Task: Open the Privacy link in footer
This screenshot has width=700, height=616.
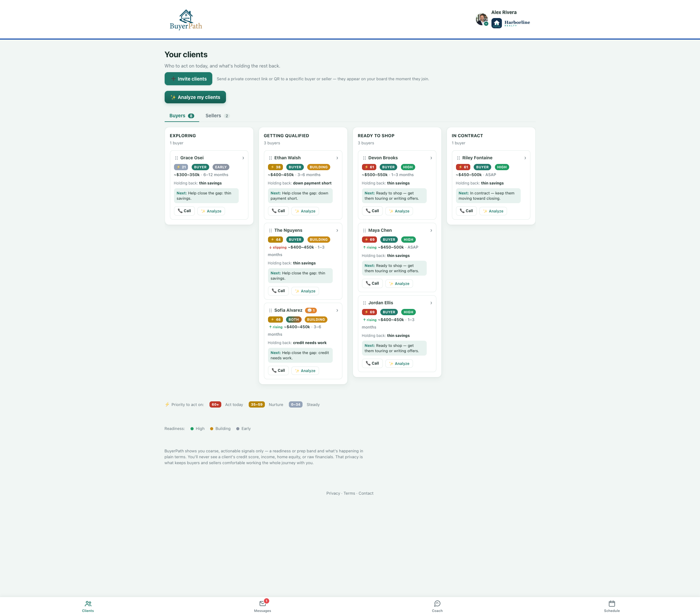Action: [333, 493]
